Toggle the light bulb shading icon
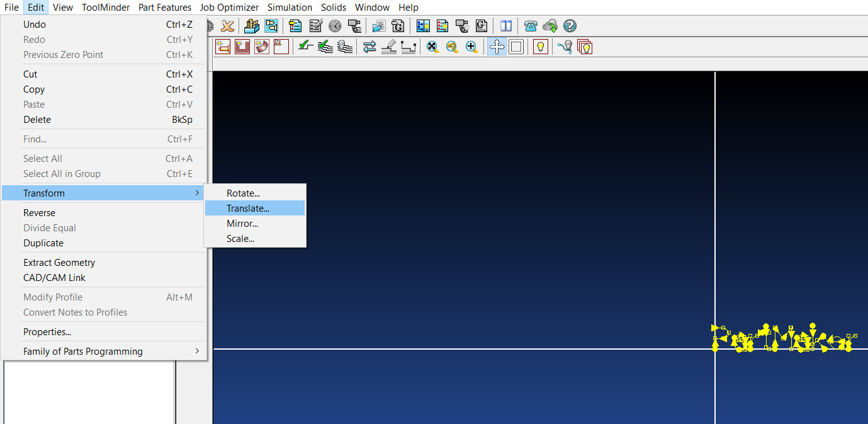The image size is (868, 424). point(540,47)
